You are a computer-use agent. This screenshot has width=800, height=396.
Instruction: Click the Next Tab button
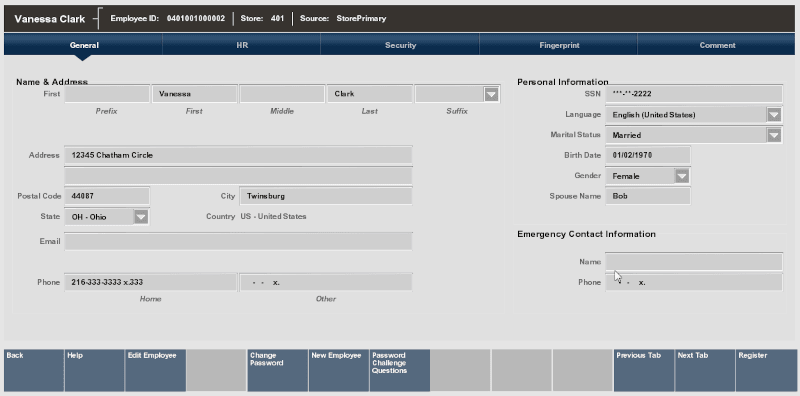705,370
